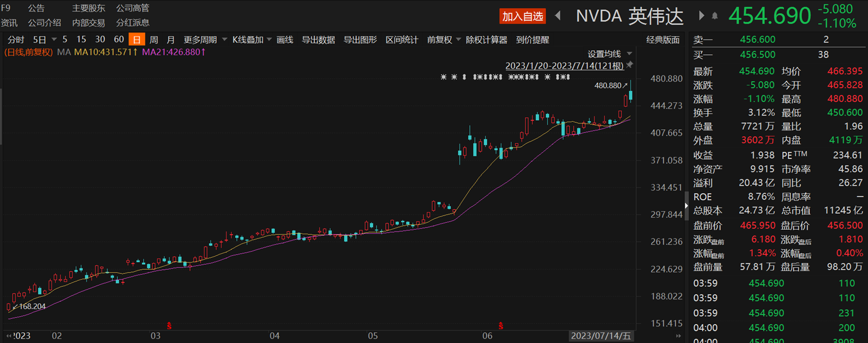Image resolution: width=868 pixels, height=343 pixels.
Task: Open the F9 menu item
Action: click(5, 8)
